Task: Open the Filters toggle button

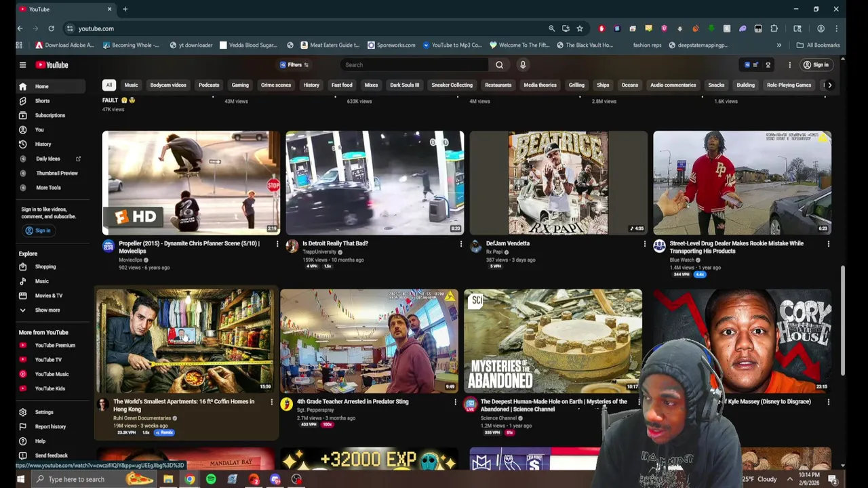Action: point(294,65)
